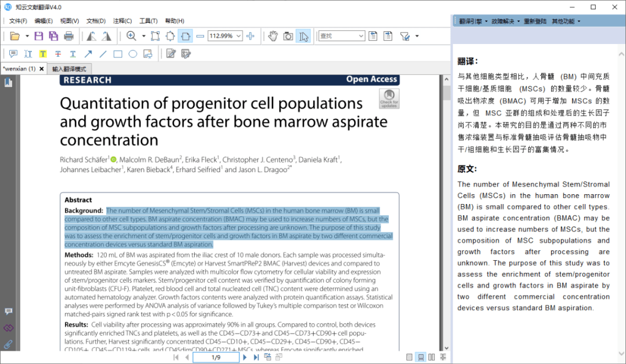This screenshot has width=626, height=364.
Task: Toggle the text selection cursor tool
Action: coord(303,36)
